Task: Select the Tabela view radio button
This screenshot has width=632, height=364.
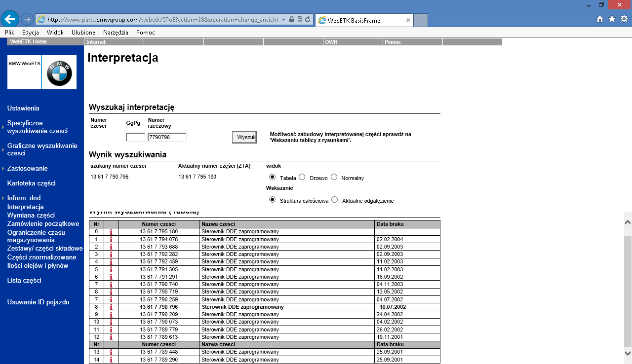Action: coord(272,177)
